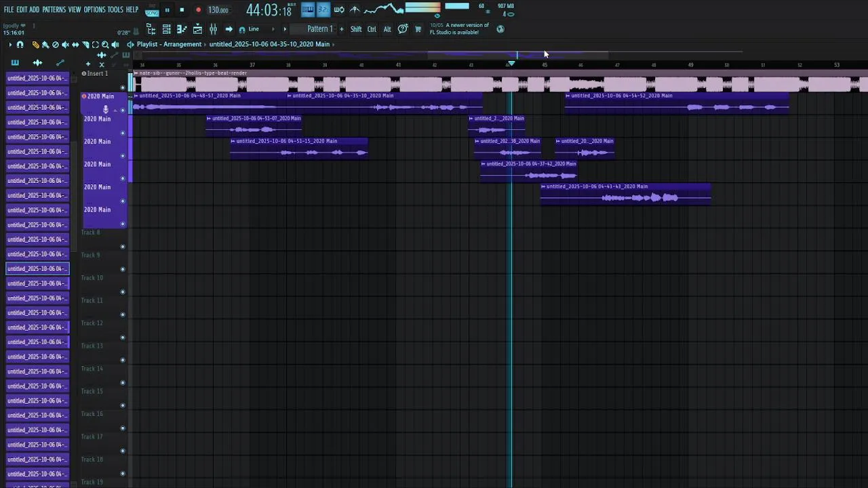This screenshot has width=868, height=488.
Task: Select the Mute tool in playlist
Action: [65, 45]
